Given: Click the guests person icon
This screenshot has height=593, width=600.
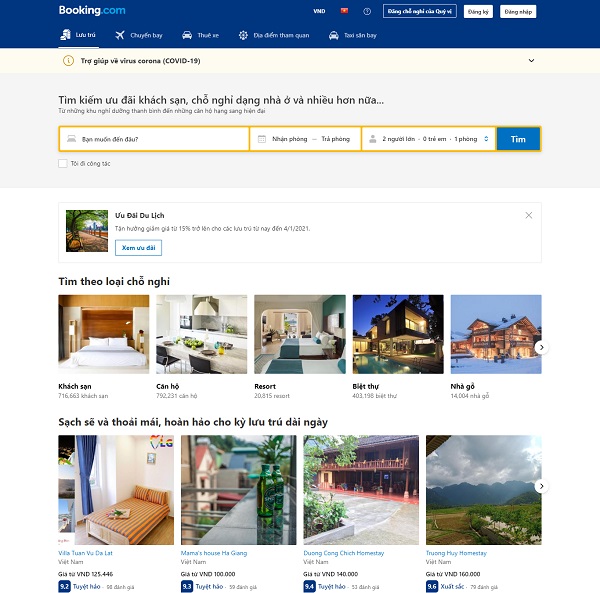Looking at the screenshot, I should click(x=371, y=139).
